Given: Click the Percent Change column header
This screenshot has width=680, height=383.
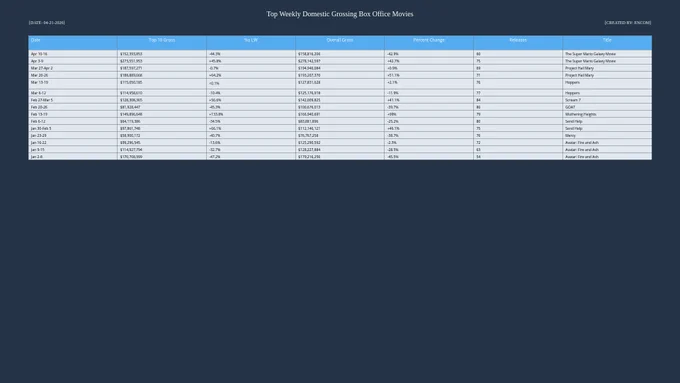Looking at the screenshot, I should tap(429, 43).
